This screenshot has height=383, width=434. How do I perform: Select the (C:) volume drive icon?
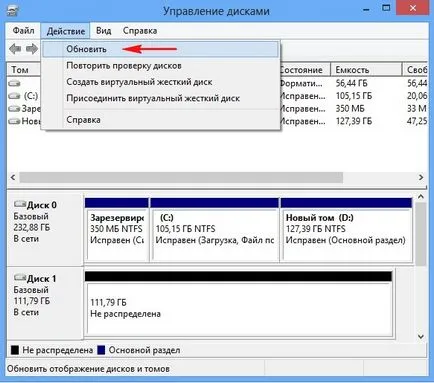click(x=14, y=96)
